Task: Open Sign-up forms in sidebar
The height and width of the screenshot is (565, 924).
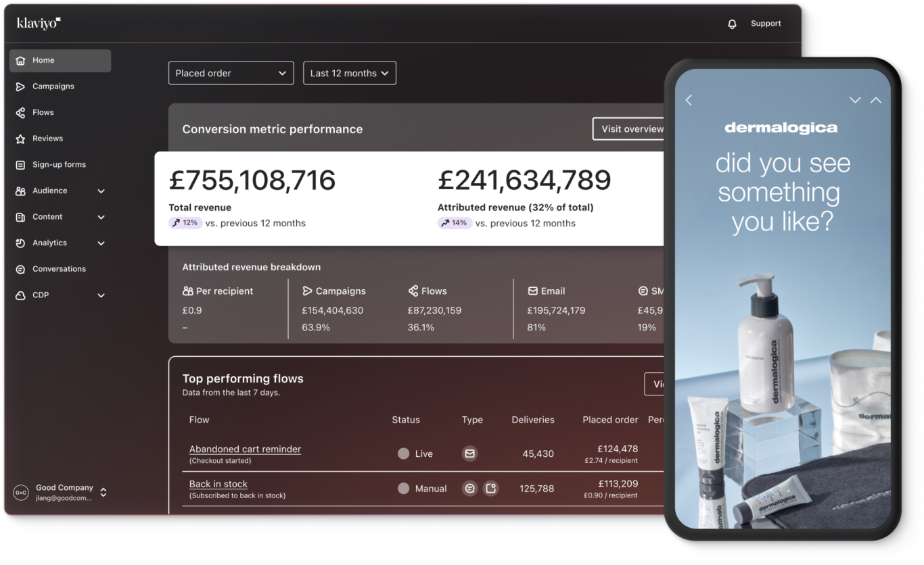Action: (59, 165)
